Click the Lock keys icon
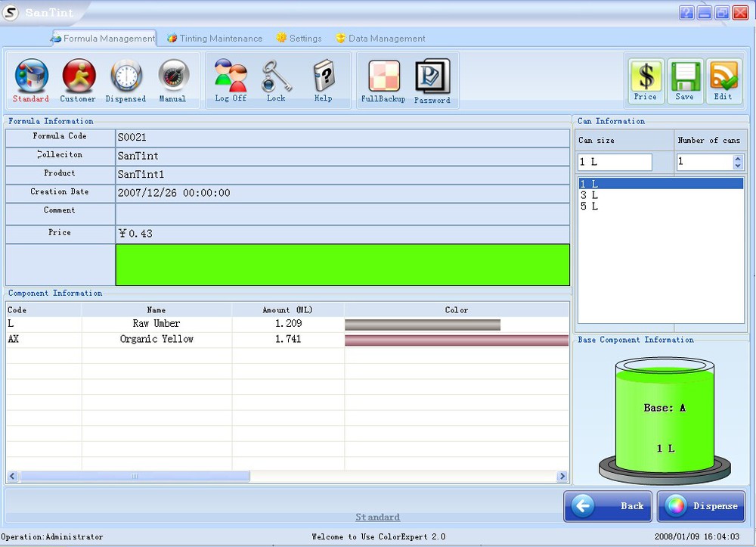Viewport: 756px width, 547px height. 276,80
